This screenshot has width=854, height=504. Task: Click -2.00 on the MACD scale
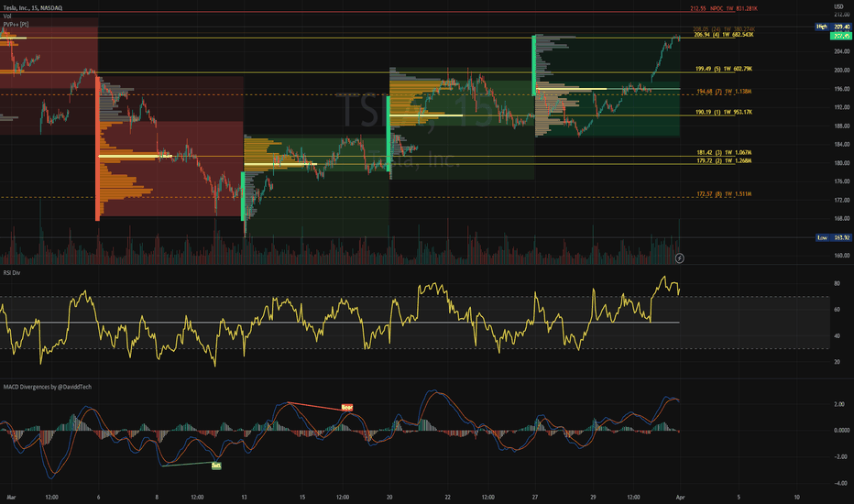coord(839,457)
